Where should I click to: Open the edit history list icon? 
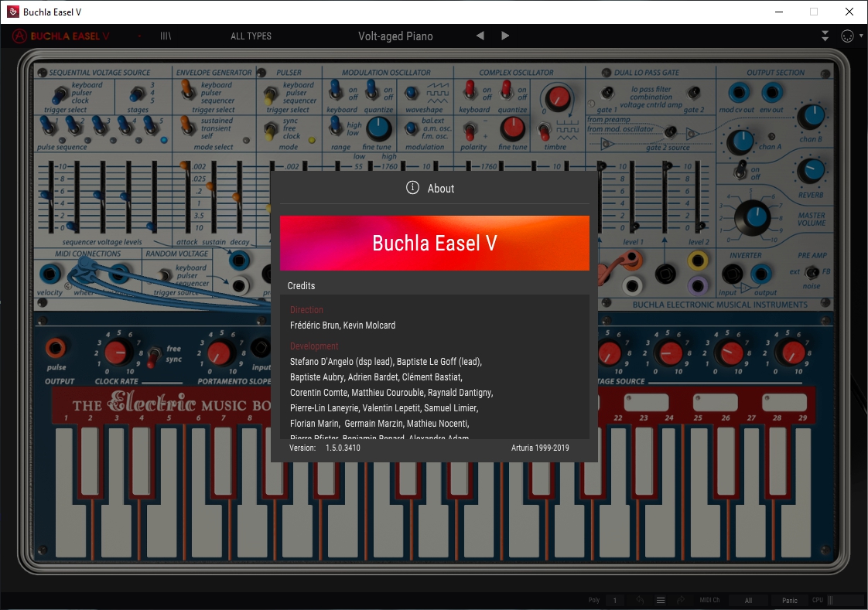tap(661, 600)
